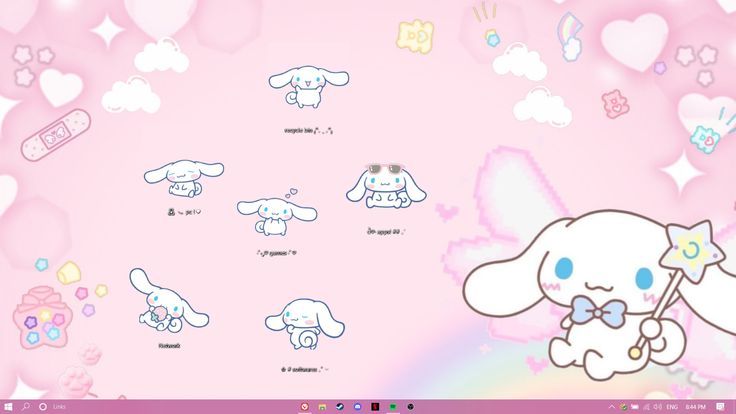
Task: Open the notification Action Center
Action: point(721,407)
